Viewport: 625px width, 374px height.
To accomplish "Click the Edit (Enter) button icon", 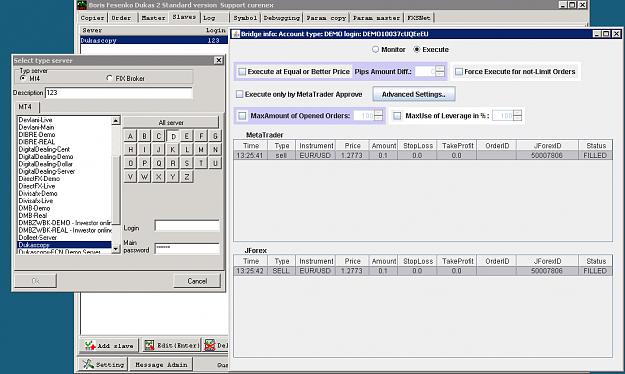I will pyautogui.click(x=149, y=345).
